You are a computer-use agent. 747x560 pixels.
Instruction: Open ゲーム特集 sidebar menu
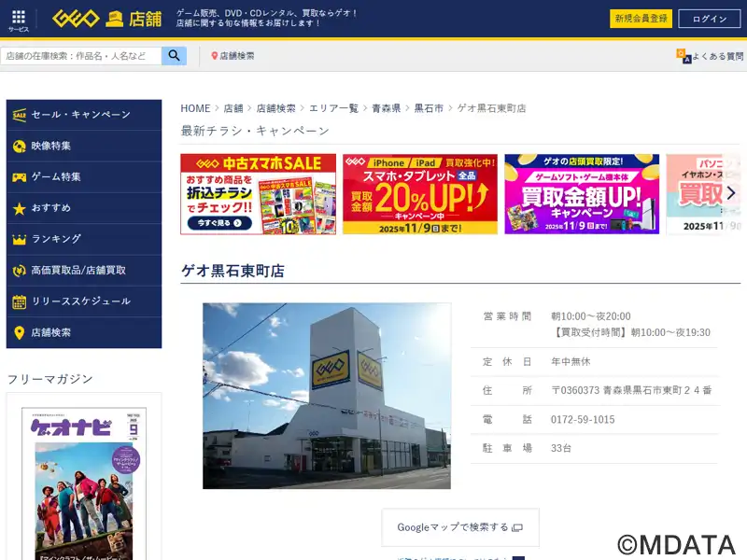coord(84,177)
